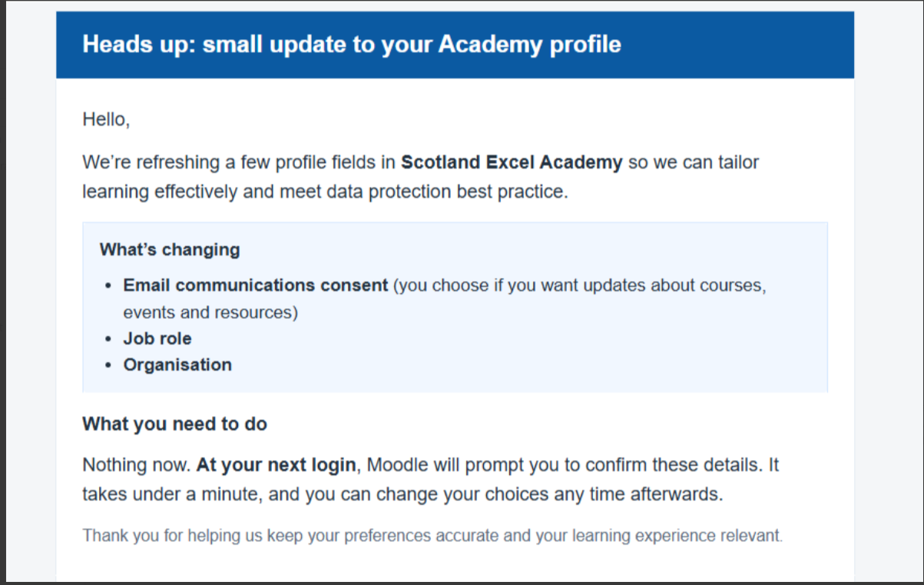
Task: Click the "Heads up: small update" banner title
Action: (352, 44)
